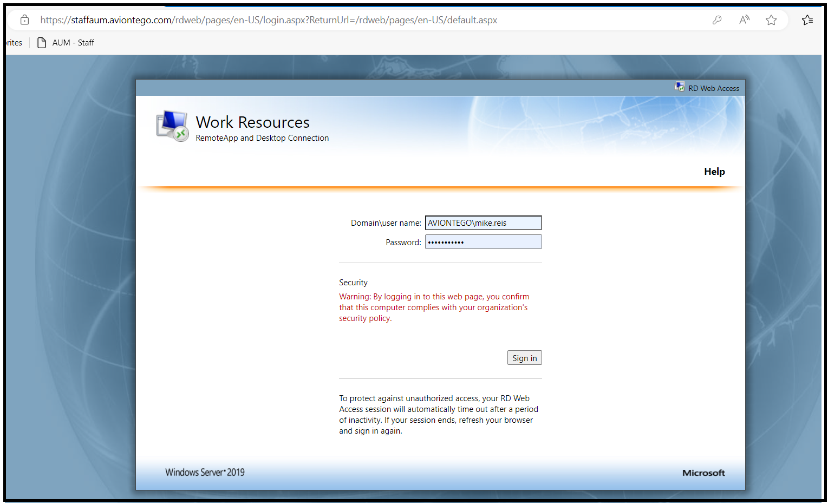828x504 pixels.
Task: Click the site lock icon in address bar
Action: click(24, 20)
